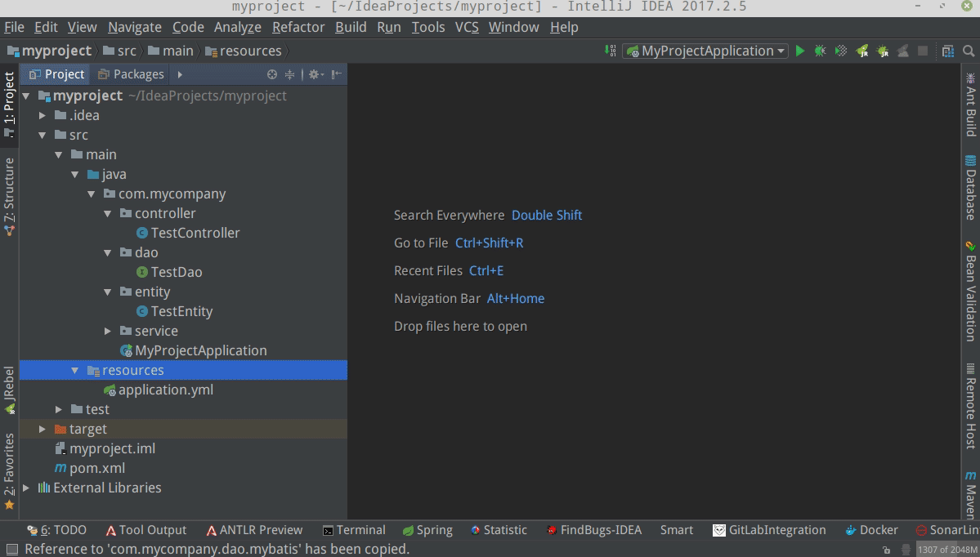
Task: Click the grey Stop square button
Action: pyautogui.click(x=923, y=51)
